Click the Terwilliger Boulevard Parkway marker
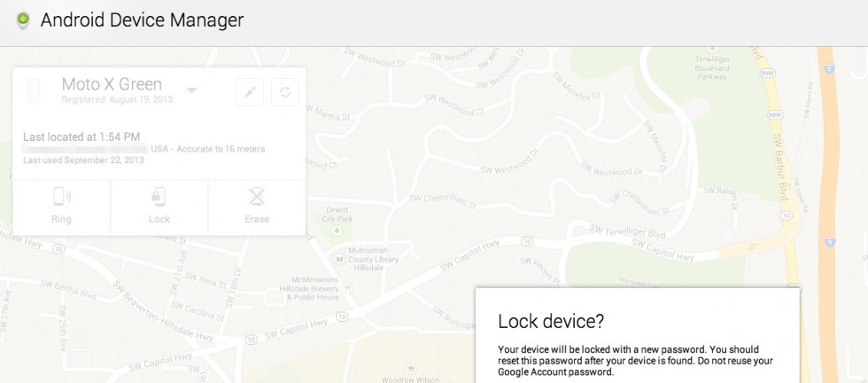 712,50
